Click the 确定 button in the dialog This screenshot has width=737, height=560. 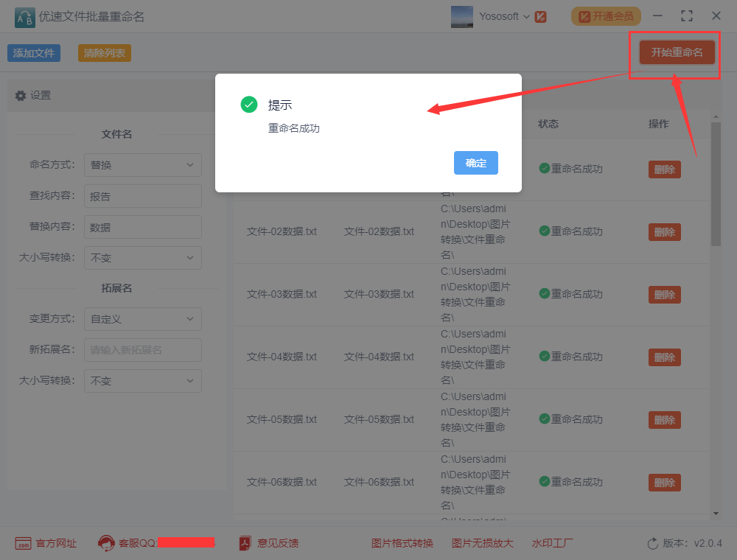475,163
